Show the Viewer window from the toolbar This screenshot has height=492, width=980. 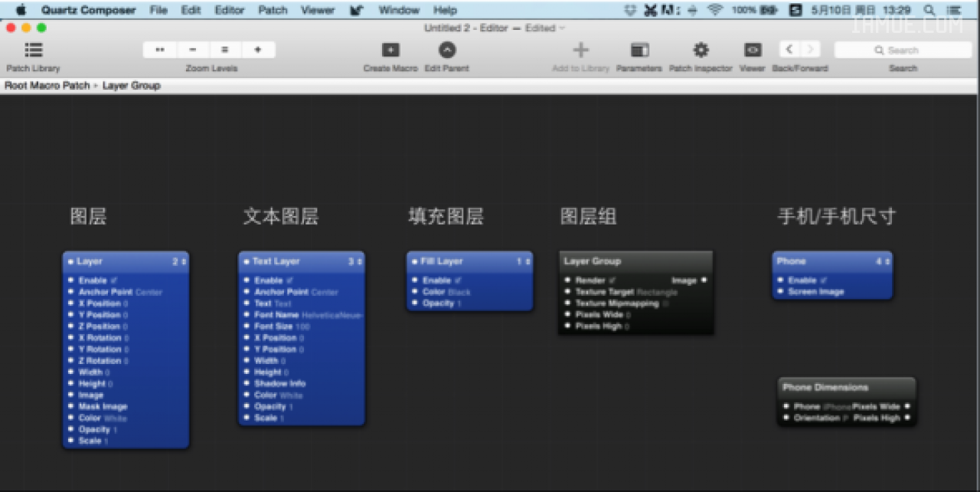coord(753,50)
